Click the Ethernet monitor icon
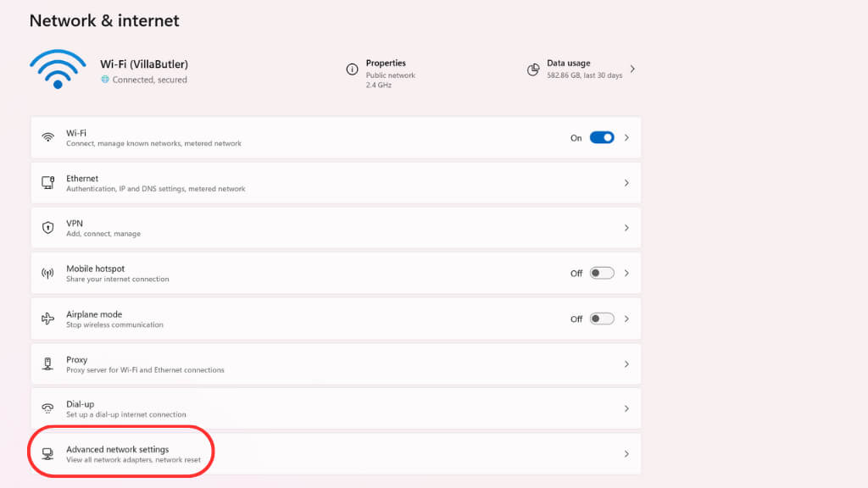Viewport: 868px width, 488px height. (48, 183)
